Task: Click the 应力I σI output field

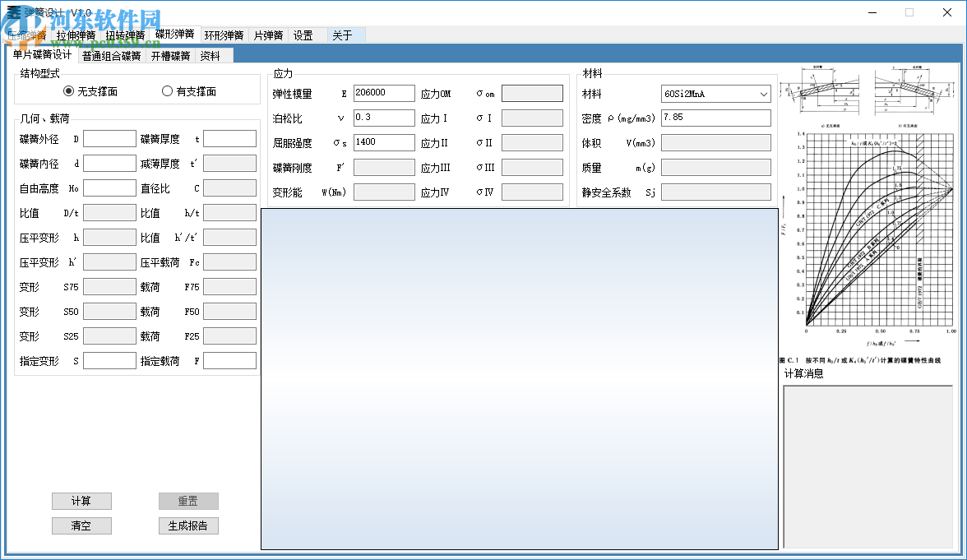Action: tap(532, 118)
